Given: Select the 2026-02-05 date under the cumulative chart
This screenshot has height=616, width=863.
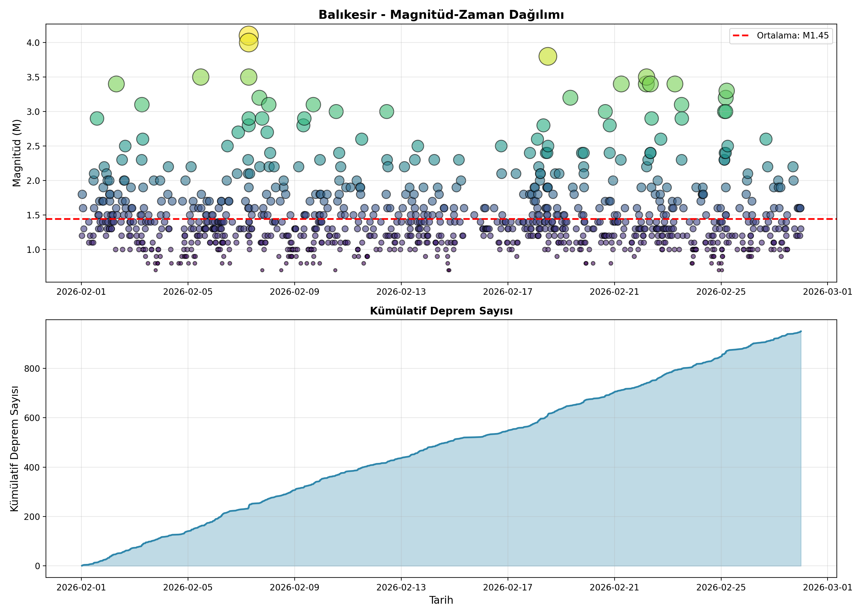Looking at the screenshot, I should click(188, 588).
